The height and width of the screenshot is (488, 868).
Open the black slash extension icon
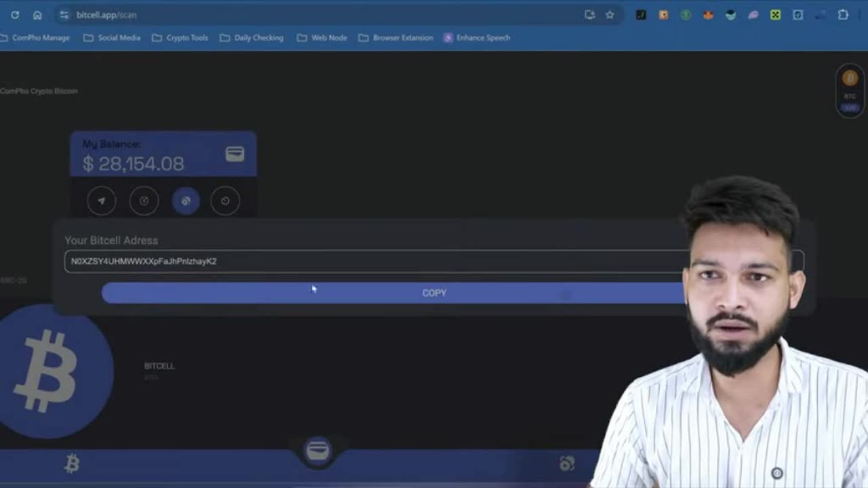[x=641, y=15]
